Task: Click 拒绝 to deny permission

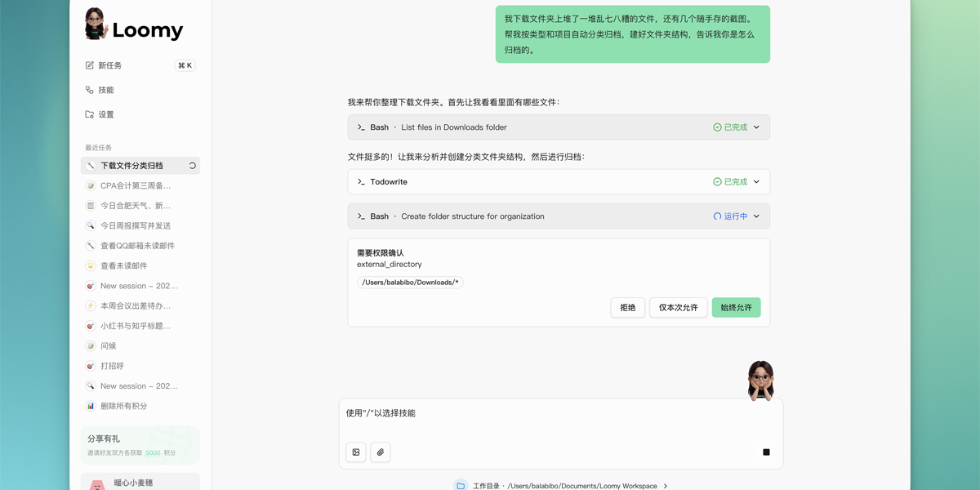Action: click(x=628, y=308)
